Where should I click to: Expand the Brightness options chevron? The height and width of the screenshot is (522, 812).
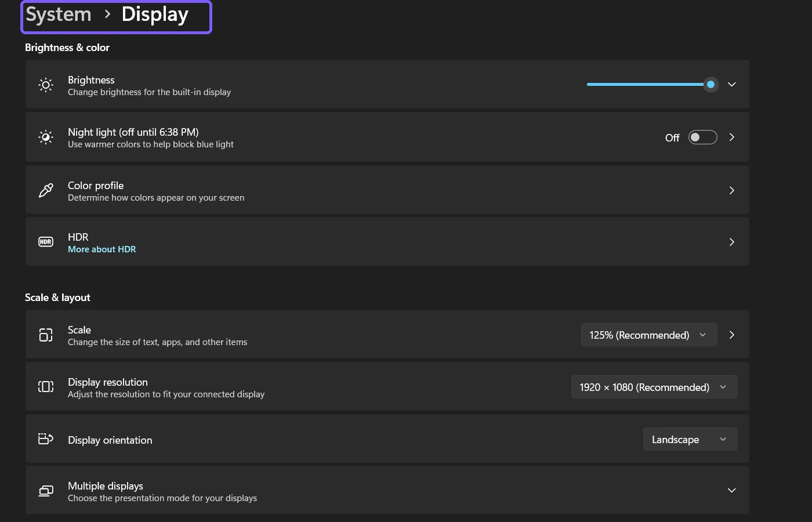[732, 85]
